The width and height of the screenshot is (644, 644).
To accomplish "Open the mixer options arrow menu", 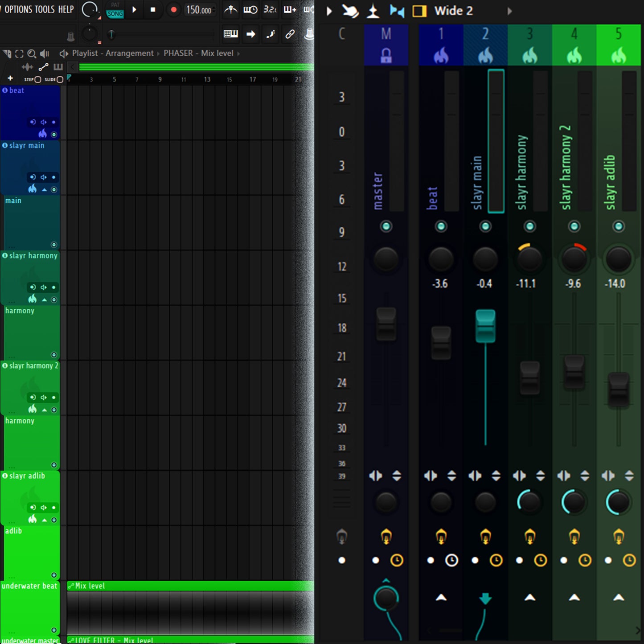I will [x=329, y=11].
